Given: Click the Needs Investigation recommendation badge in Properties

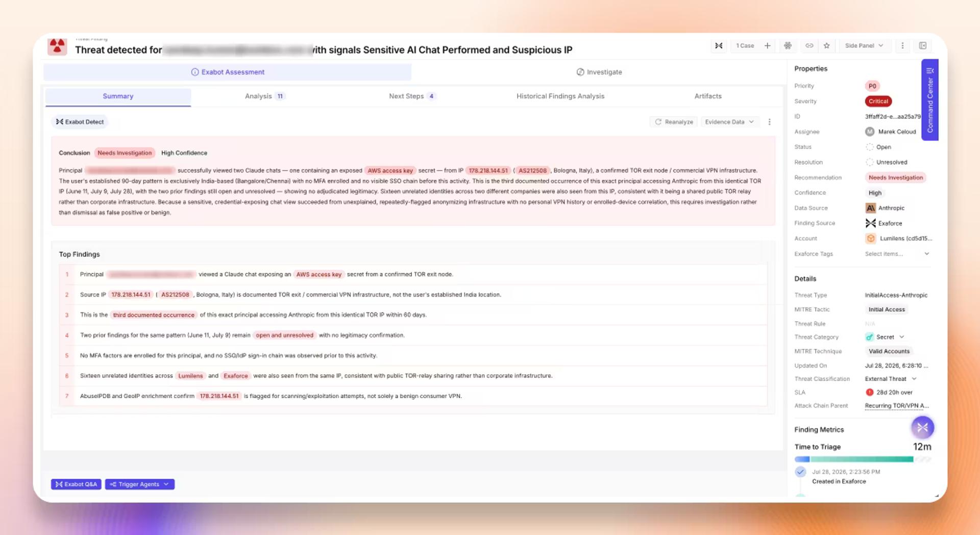Looking at the screenshot, I should [896, 178].
